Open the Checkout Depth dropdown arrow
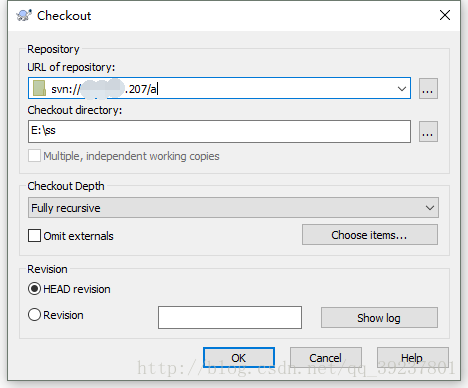This screenshot has height=388, width=468. click(430, 208)
